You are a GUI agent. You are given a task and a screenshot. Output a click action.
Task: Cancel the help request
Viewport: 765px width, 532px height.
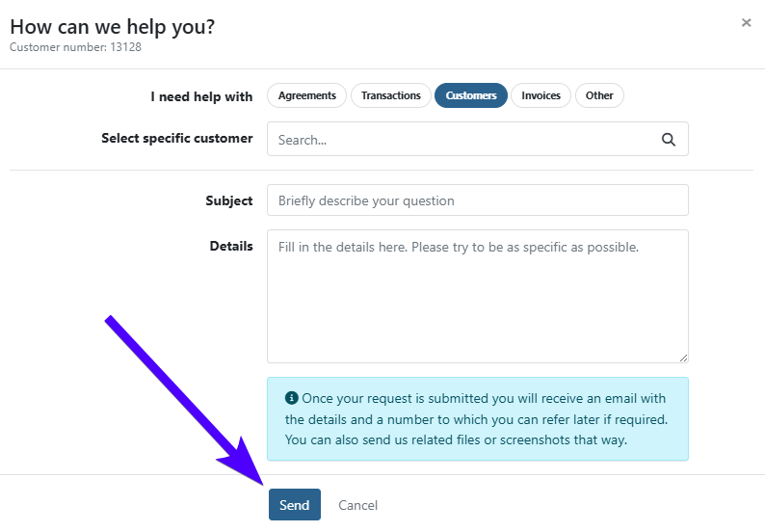tap(357, 505)
